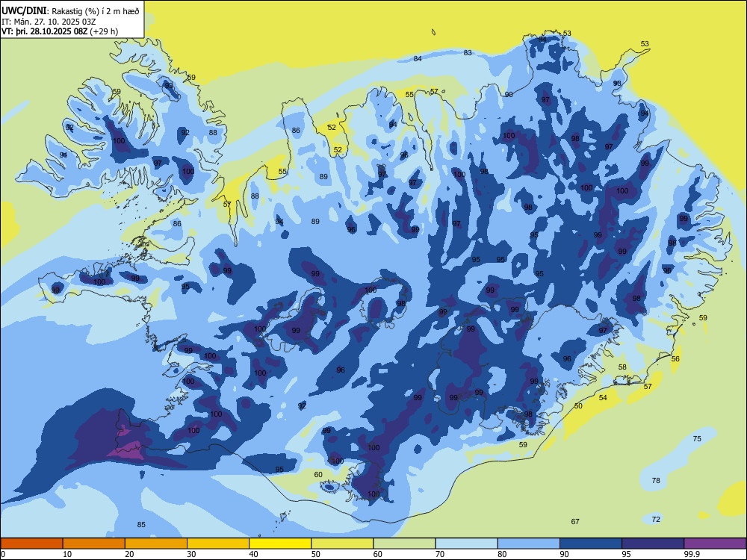Click the legend scale label '70'

(440, 554)
